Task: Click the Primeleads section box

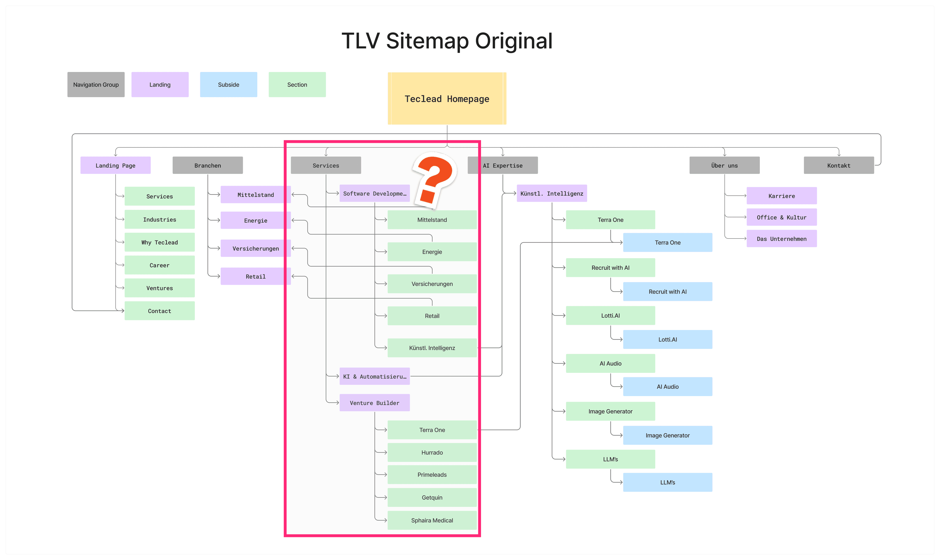Action: coord(432,475)
